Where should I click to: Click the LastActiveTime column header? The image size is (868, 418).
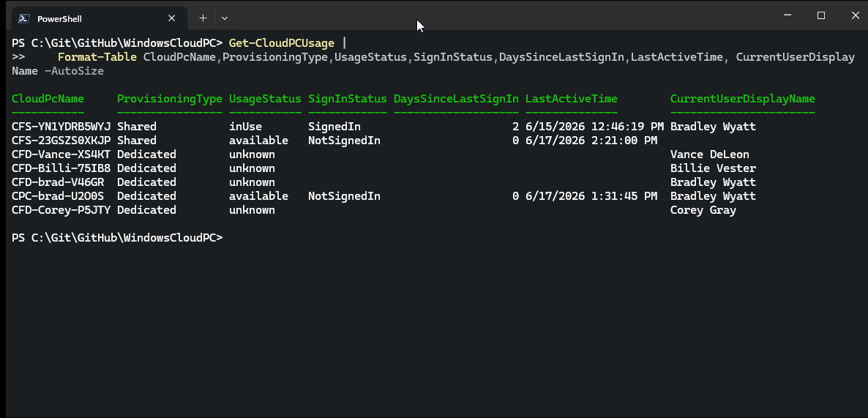click(572, 99)
